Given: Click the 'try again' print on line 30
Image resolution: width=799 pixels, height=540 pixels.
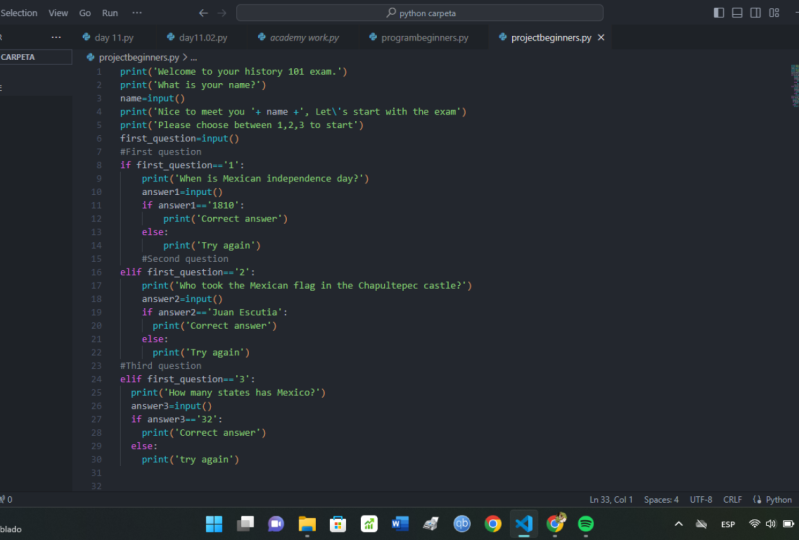Looking at the screenshot, I should click(x=190, y=460).
